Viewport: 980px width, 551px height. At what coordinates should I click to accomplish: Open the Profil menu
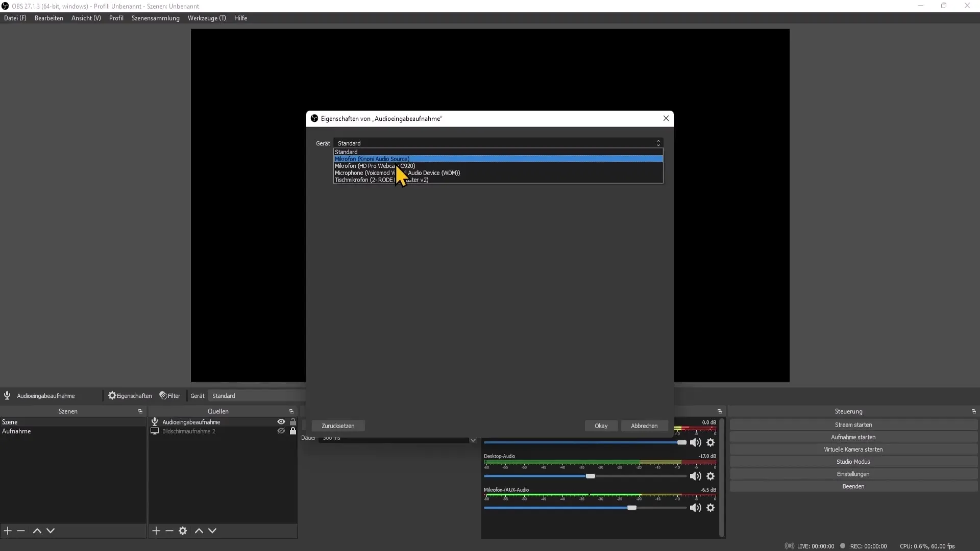[x=116, y=18]
